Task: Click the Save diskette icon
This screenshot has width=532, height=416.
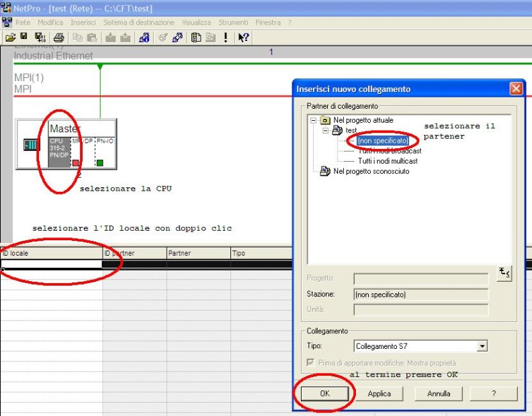Action: point(24,37)
